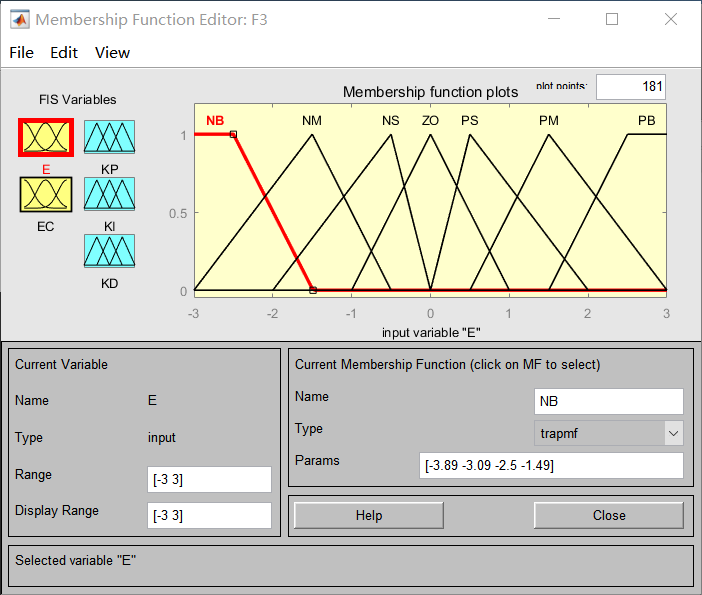Image resolution: width=702 pixels, height=595 pixels.
Task: Click the upper NB trapezoid control point
Action: 233,134
